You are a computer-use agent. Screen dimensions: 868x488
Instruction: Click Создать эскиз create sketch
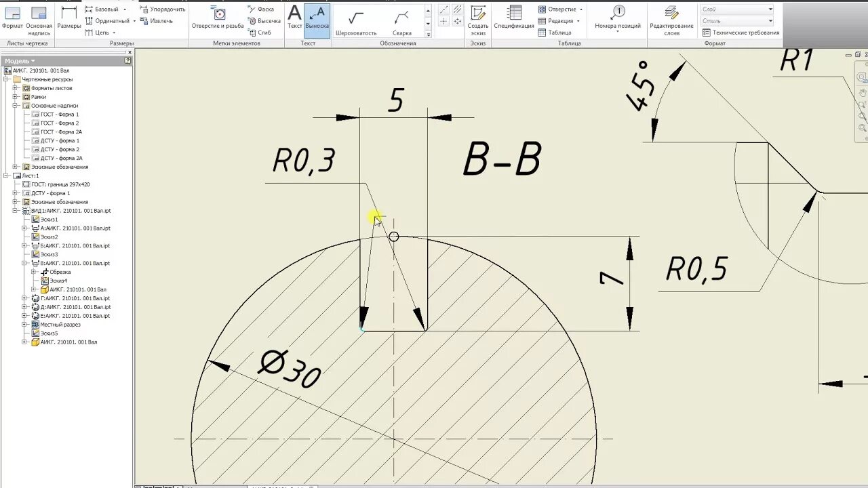[x=478, y=20]
